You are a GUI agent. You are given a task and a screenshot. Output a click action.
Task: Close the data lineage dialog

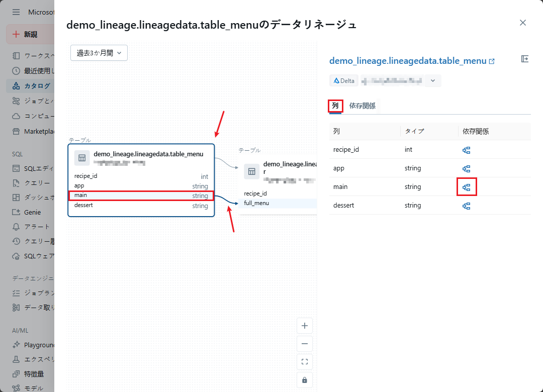(523, 23)
